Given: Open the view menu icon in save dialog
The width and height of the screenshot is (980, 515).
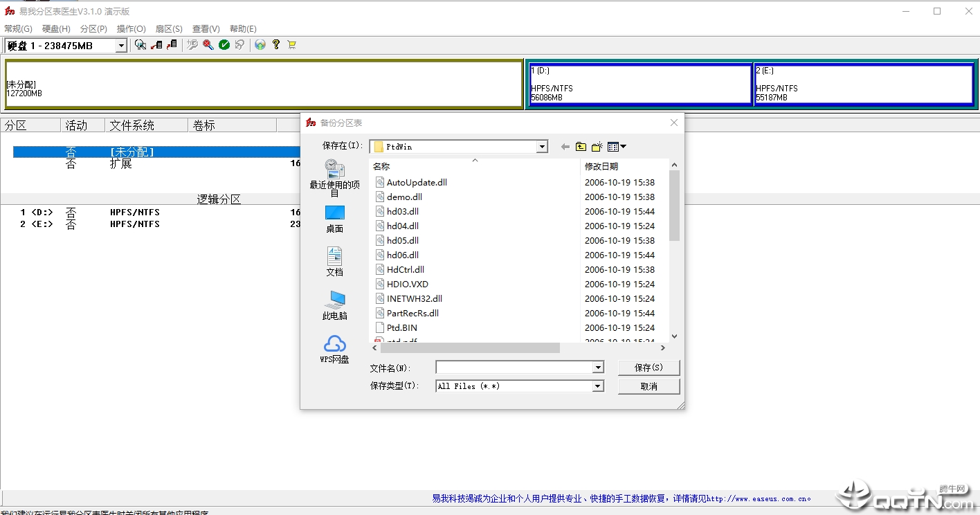Looking at the screenshot, I should click(x=616, y=147).
